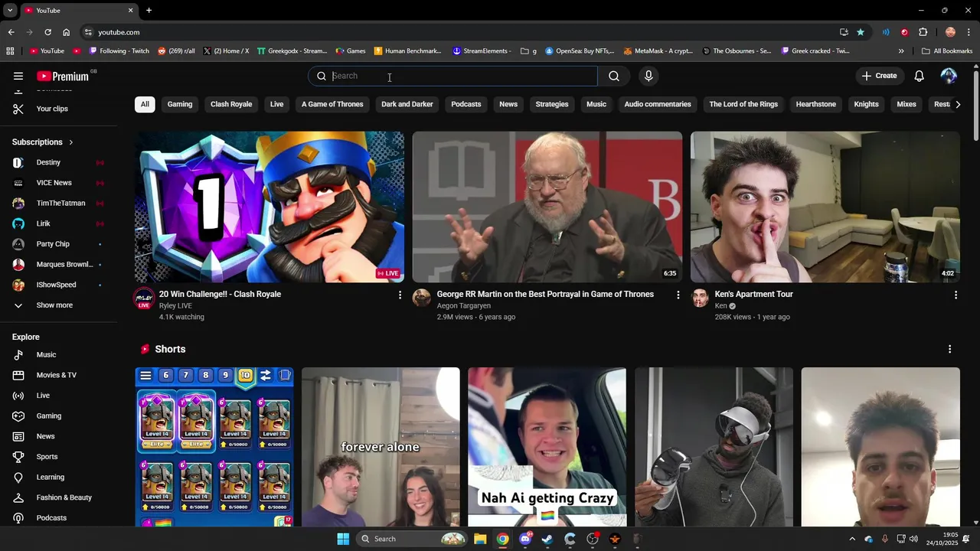Open Following - Twitch bookmark
This screenshot has width=980, height=551.
(119, 51)
